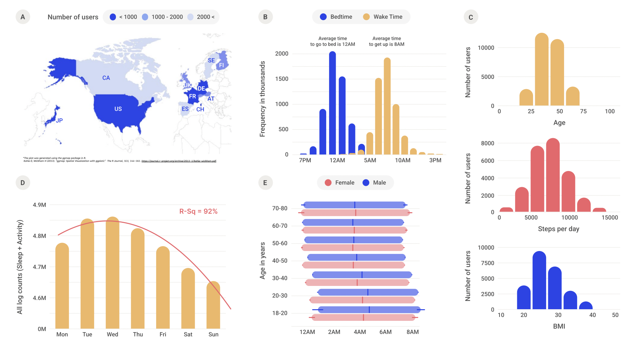The image size is (644, 342).
Task: Select the '2000 <' pale legend dot
Action: coord(190,17)
